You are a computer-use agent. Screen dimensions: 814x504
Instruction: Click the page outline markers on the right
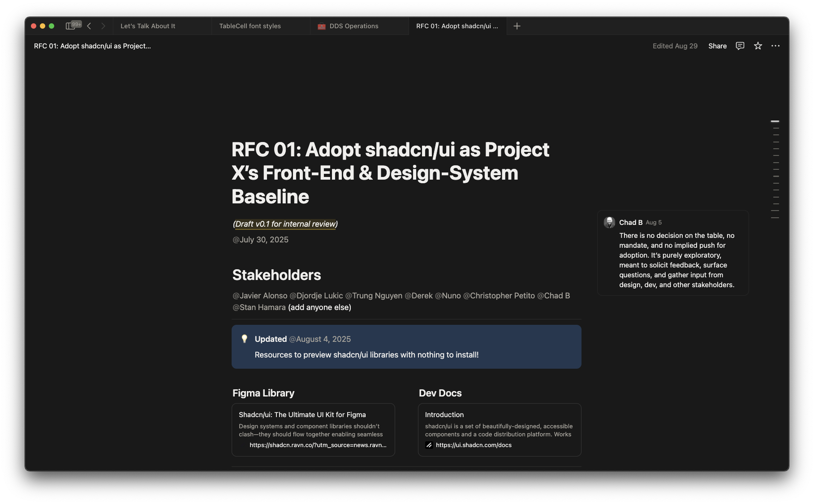(x=775, y=170)
